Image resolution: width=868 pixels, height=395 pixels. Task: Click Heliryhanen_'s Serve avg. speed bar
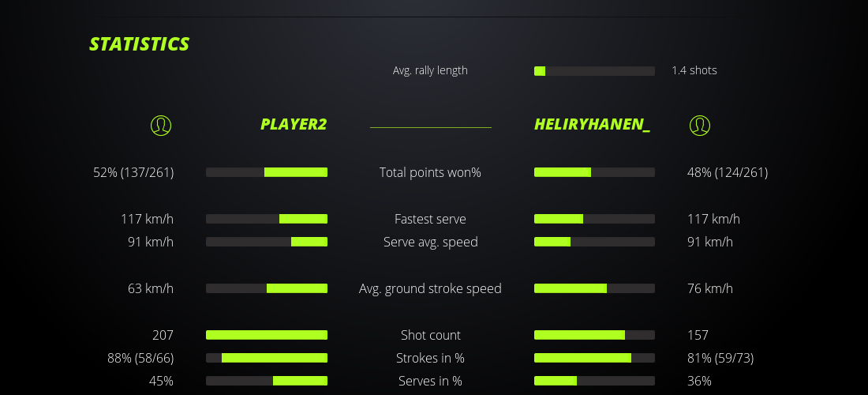point(594,242)
